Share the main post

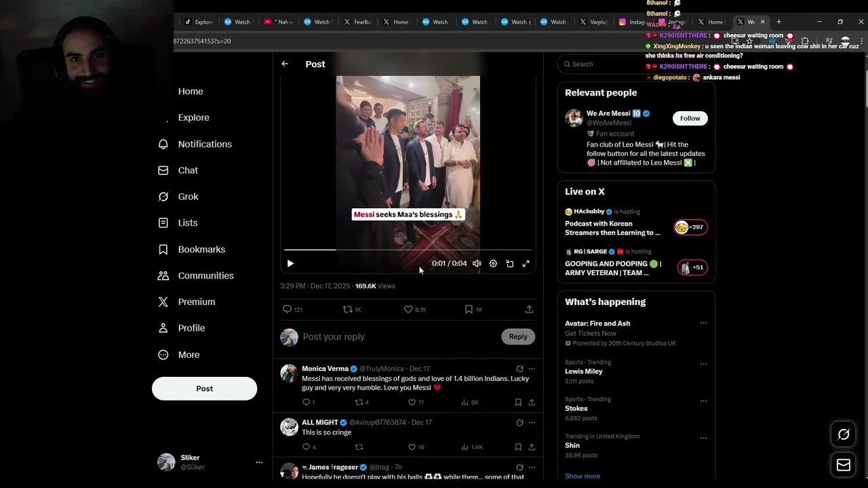coord(529,309)
